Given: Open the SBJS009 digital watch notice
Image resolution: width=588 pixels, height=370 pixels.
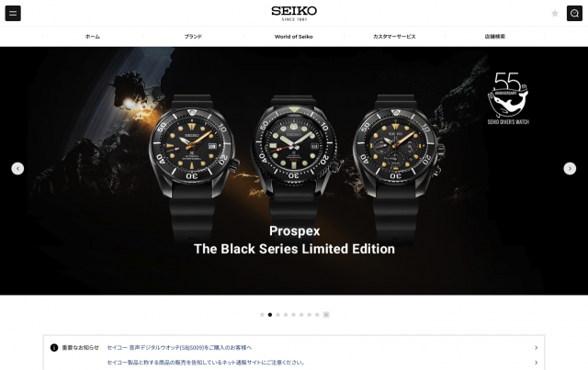Looking at the screenshot, I should (179, 348).
